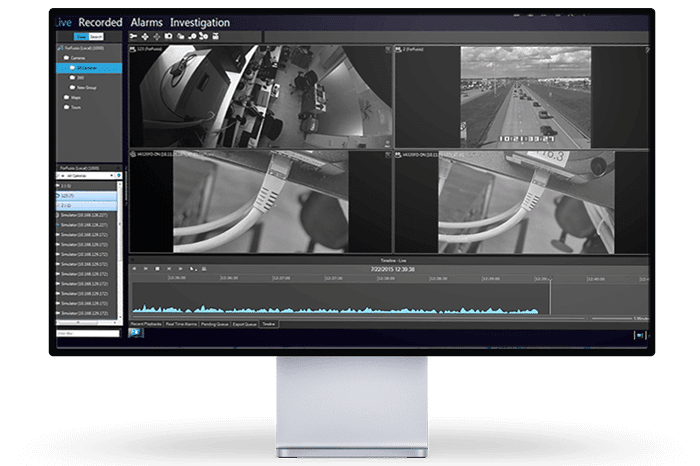Screen dimensions: 700x466
Task: Open the Recorded tab
Action: 100,22
